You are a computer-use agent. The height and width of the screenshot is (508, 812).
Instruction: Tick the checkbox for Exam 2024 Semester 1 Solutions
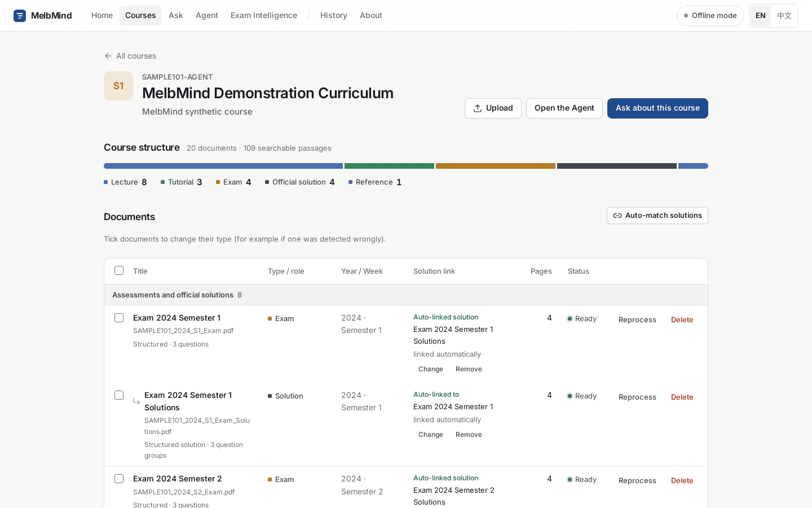pyautogui.click(x=119, y=395)
